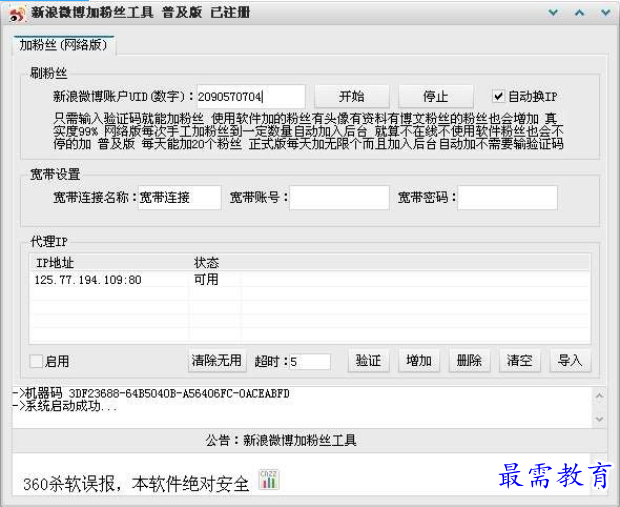
Task: Click the 开始 button
Action: [352, 96]
